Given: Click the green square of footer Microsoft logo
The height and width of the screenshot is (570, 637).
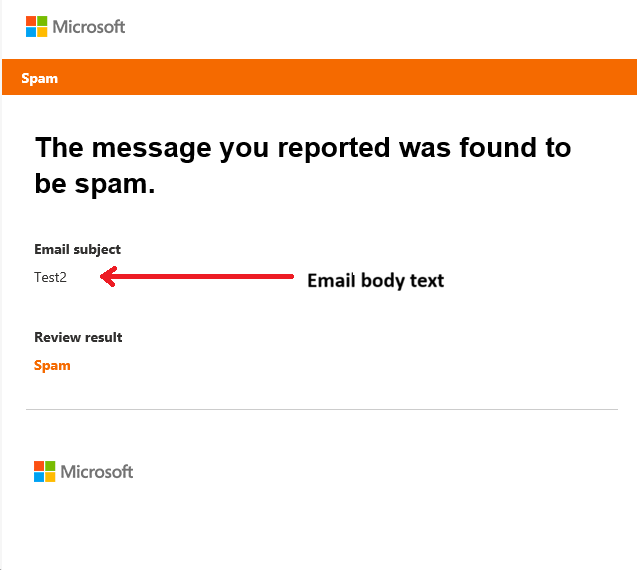Looking at the screenshot, I should point(50,466).
